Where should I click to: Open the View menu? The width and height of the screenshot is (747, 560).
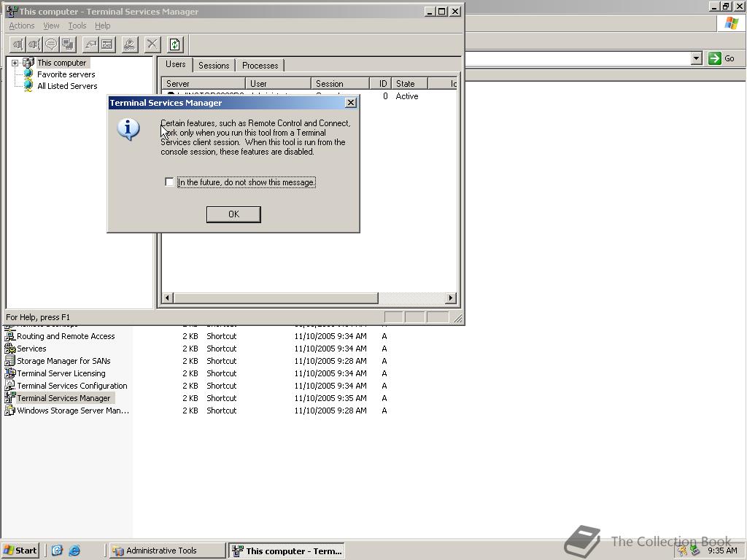[x=52, y=26]
